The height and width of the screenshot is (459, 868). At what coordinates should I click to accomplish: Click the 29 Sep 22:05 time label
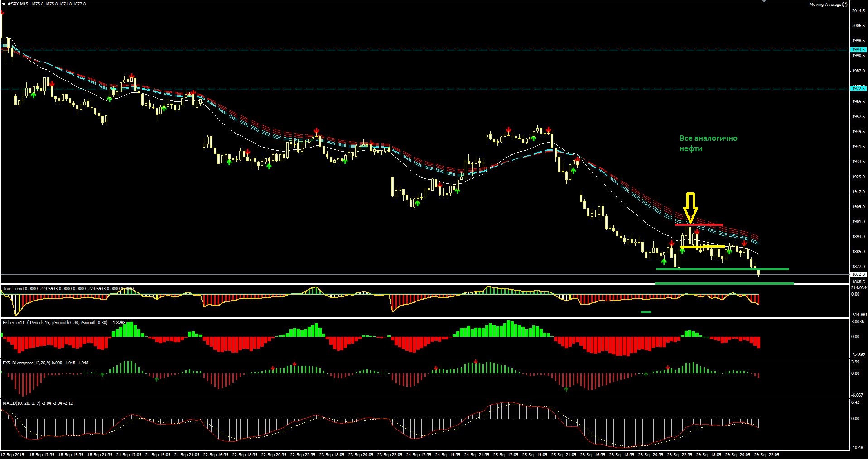tap(767, 455)
